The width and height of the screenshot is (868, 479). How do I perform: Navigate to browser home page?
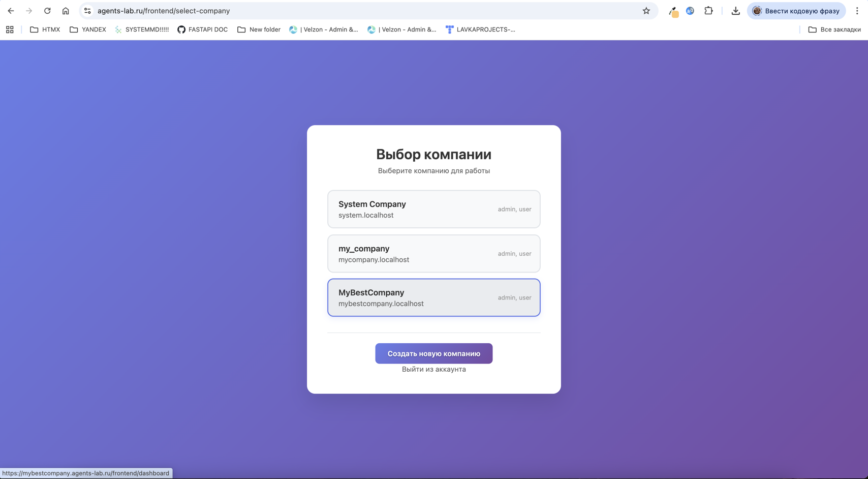(66, 10)
